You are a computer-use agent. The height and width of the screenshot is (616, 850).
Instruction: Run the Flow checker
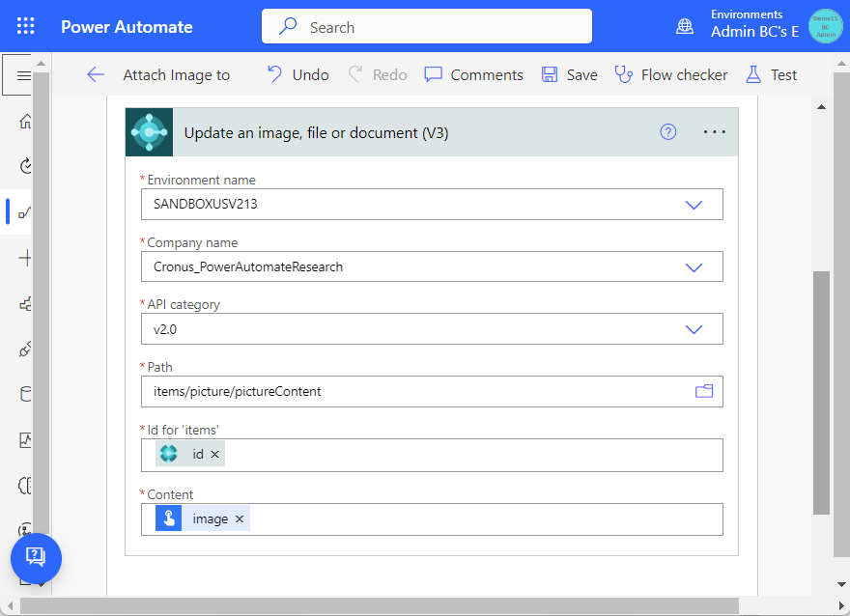point(671,74)
